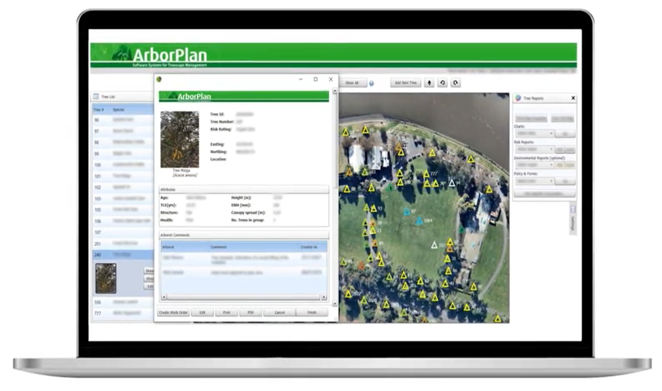Image resolution: width=662 pixels, height=391 pixels.
Task: Click the Add New Tree button
Action: pos(405,83)
